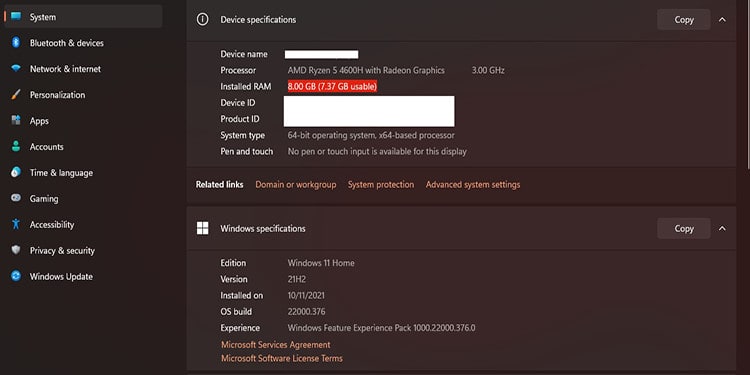The width and height of the screenshot is (750, 375).
Task: Open the Microsoft Services Agreement link
Action: tap(276, 344)
